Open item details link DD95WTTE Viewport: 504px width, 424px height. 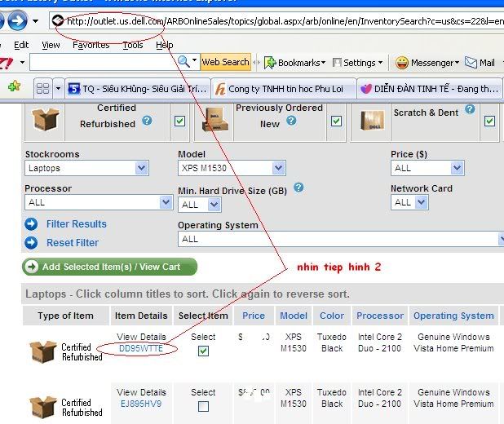[x=141, y=348]
